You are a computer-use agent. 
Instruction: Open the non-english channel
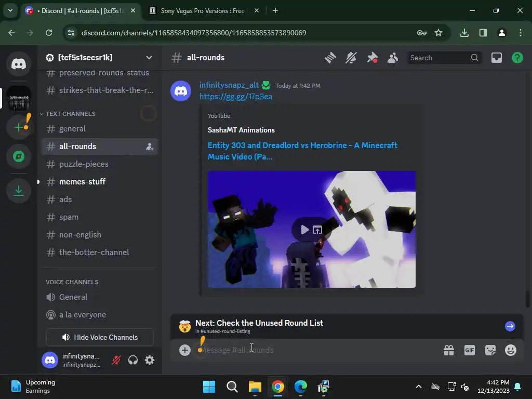[x=100, y=235]
